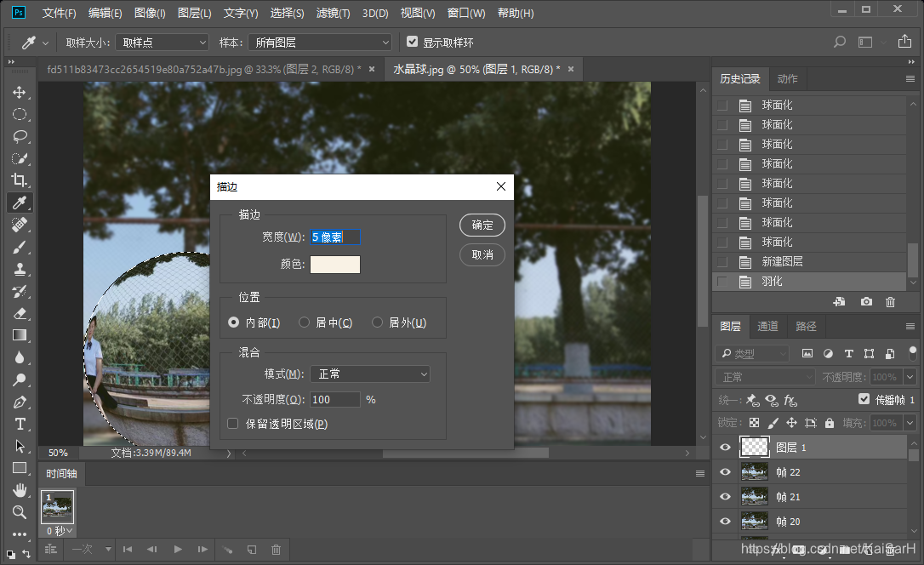
Task: Switch to 路径 tab
Action: 806,326
